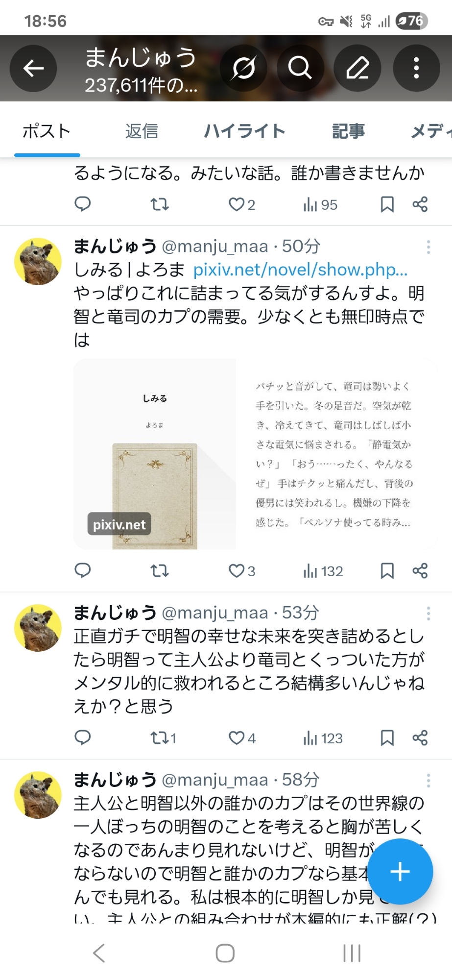This screenshot has width=452, height=980.
Task: Like the 50分 post with 3 likes
Action: (x=242, y=571)
